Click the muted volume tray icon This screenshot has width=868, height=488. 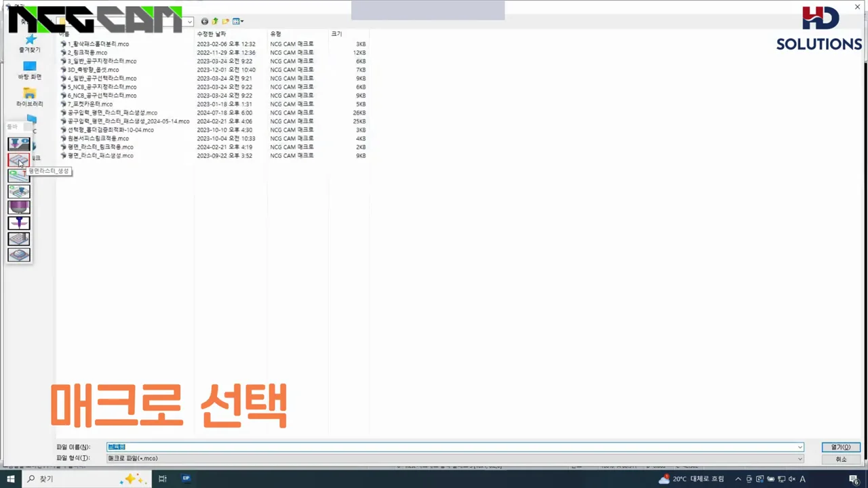[x=791, y=479]
